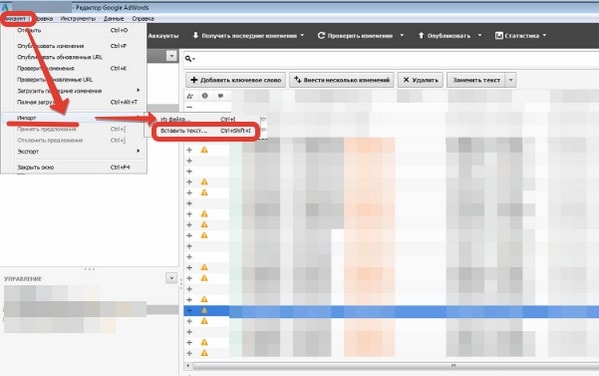This screenshot has width=599, height=376.
Task: Click the magnifier search icon in filter bar
Action: [188, 58]
